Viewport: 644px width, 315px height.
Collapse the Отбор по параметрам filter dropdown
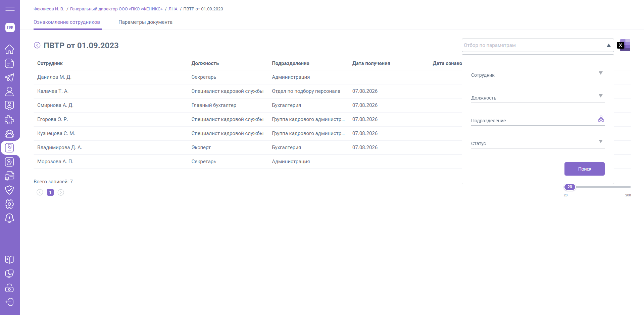608,45
